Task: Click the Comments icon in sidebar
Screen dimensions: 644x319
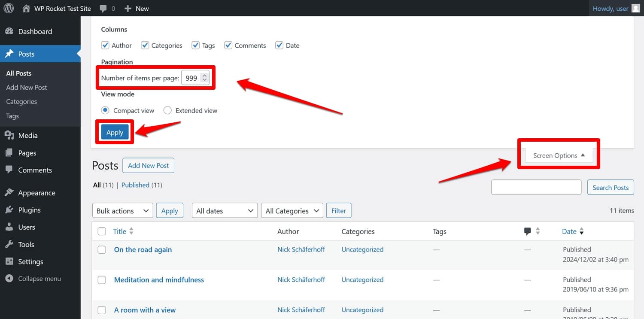Action: 9,170
